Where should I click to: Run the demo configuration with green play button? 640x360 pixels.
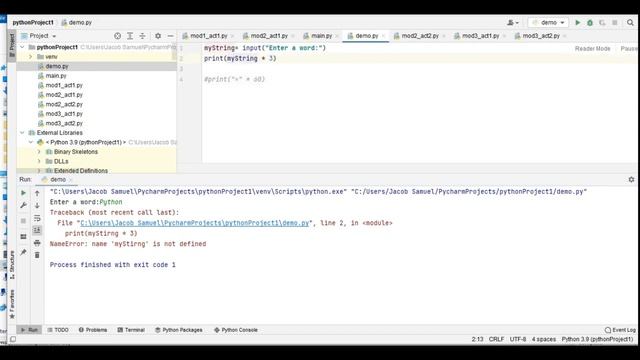coord(578,23)
